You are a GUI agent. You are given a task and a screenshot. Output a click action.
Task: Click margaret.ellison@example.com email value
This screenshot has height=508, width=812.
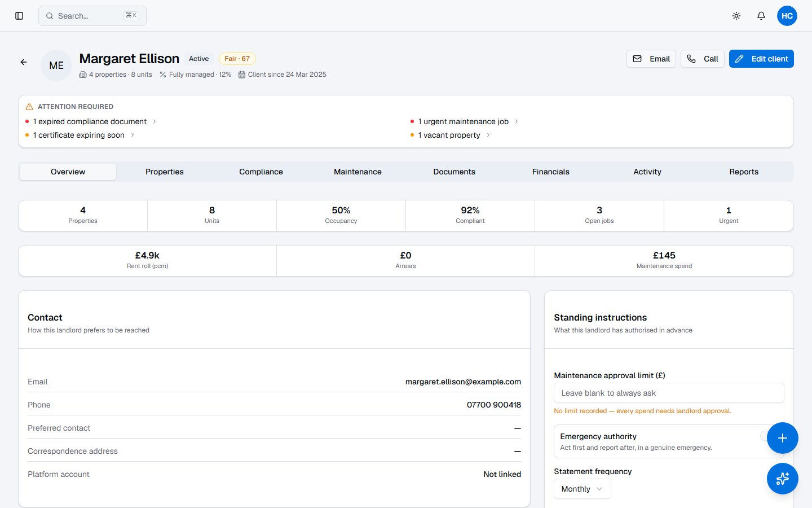463,382
